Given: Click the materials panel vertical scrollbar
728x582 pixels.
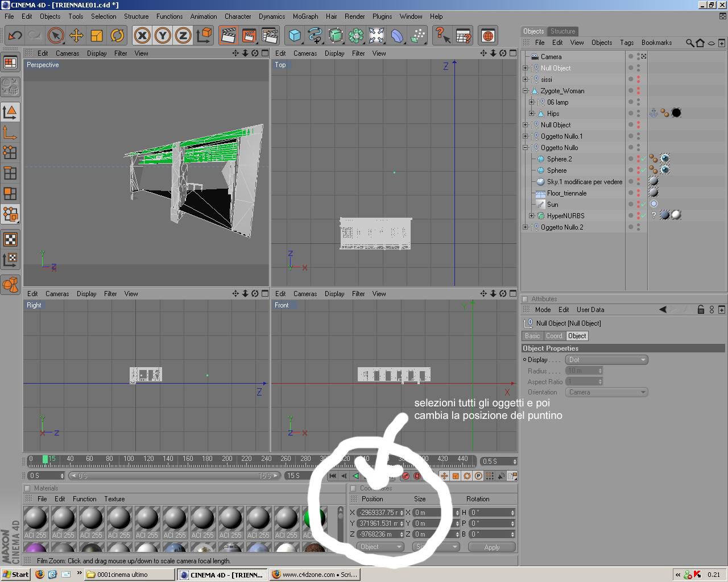Looking at the screenshot, I should coord(341,527).
